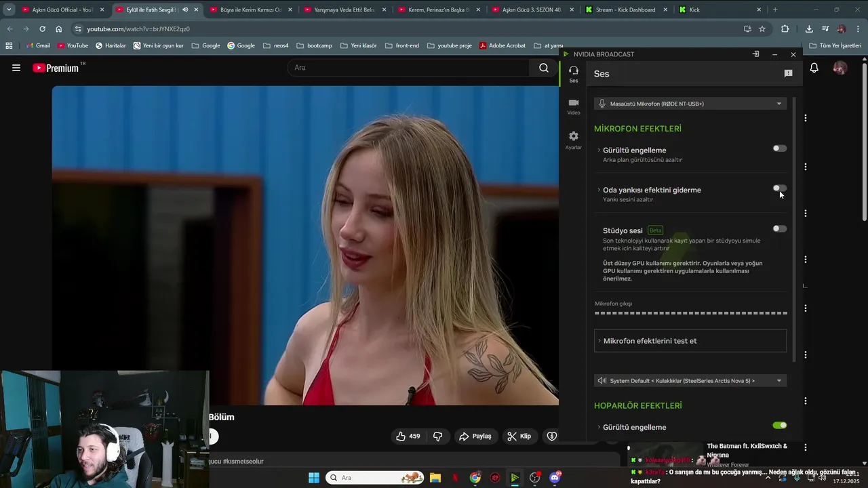Screen dimensions: 868x488
Task: Open Ayarlar settings in NVIDIA Broadcast
Action: coord(574,140)
